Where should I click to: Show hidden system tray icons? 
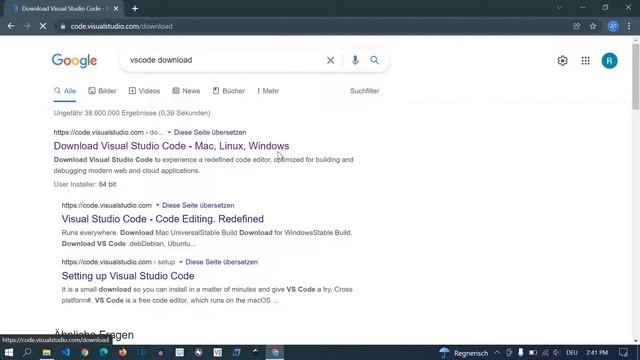(497, 353)
